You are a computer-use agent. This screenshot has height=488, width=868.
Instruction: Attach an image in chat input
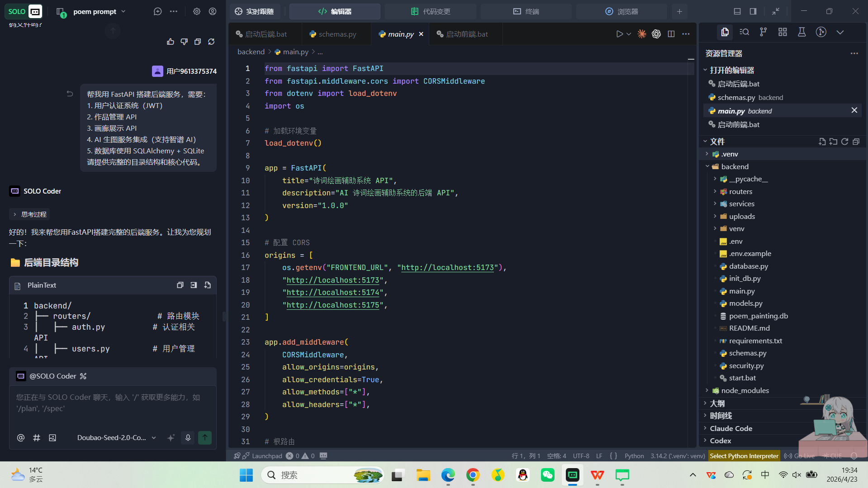point(52,437)
